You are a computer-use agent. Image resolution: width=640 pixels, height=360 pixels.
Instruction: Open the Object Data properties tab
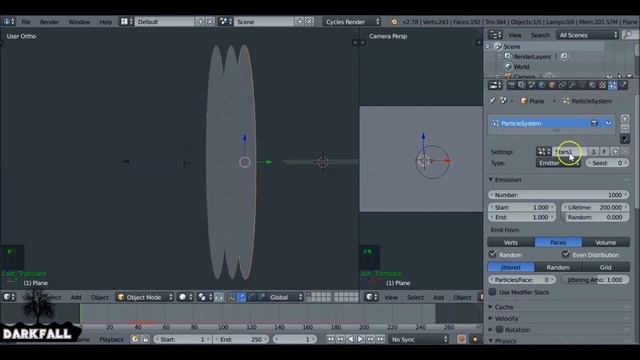click(582, 85)
